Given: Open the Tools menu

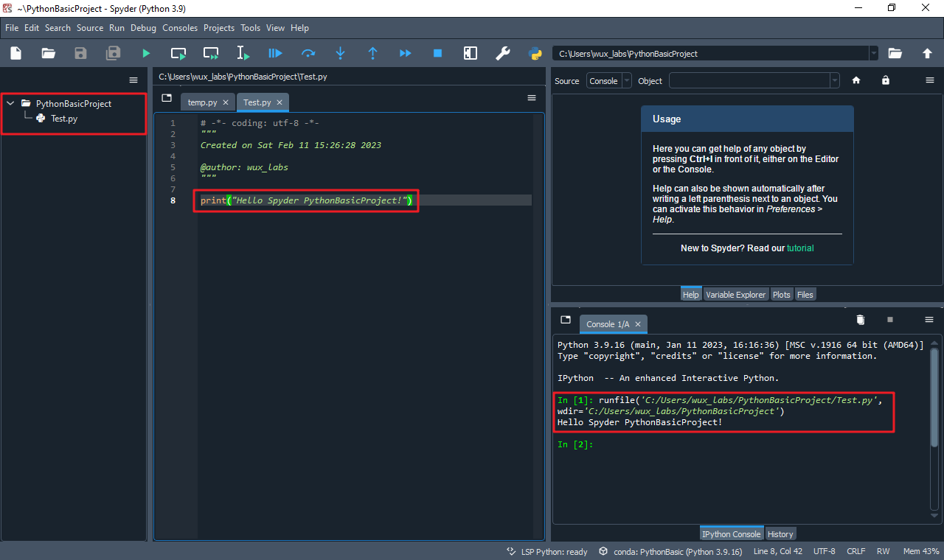Looking at the screenshot, I should coord(251,28).
